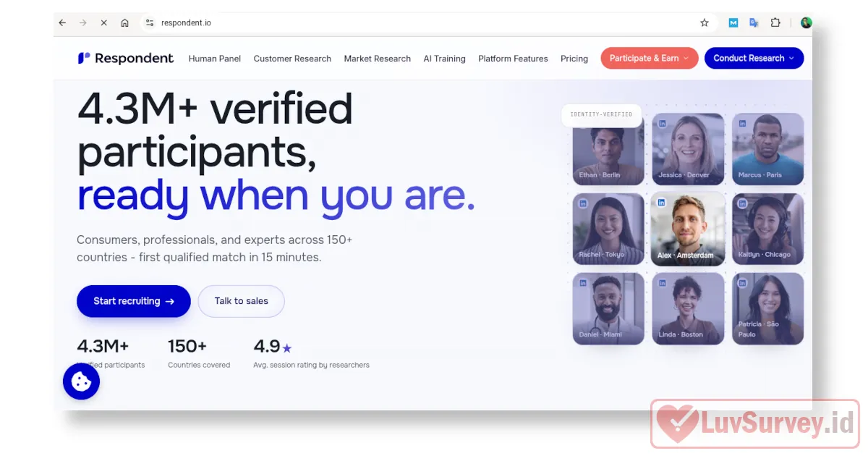Open cookie preferences round button
Viewport: 868px width, 456px height.
(81, 381)
